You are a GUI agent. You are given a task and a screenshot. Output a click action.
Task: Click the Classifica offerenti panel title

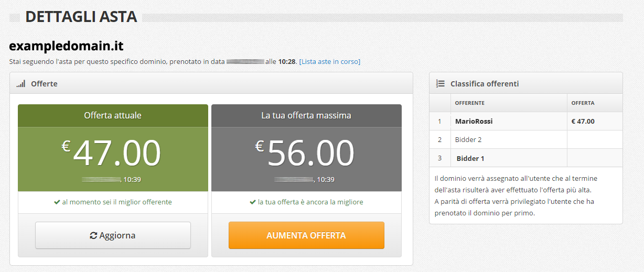[485, 83]
